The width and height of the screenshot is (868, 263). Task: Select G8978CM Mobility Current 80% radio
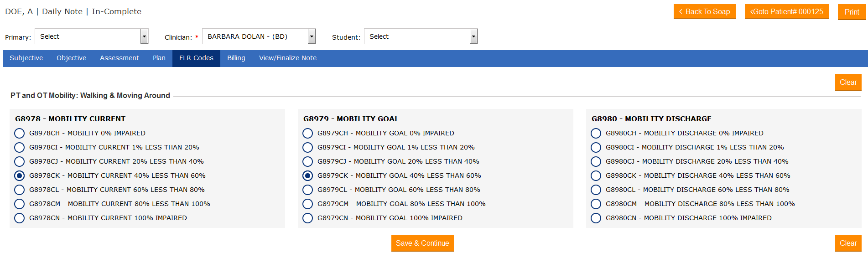click(20, 204)
